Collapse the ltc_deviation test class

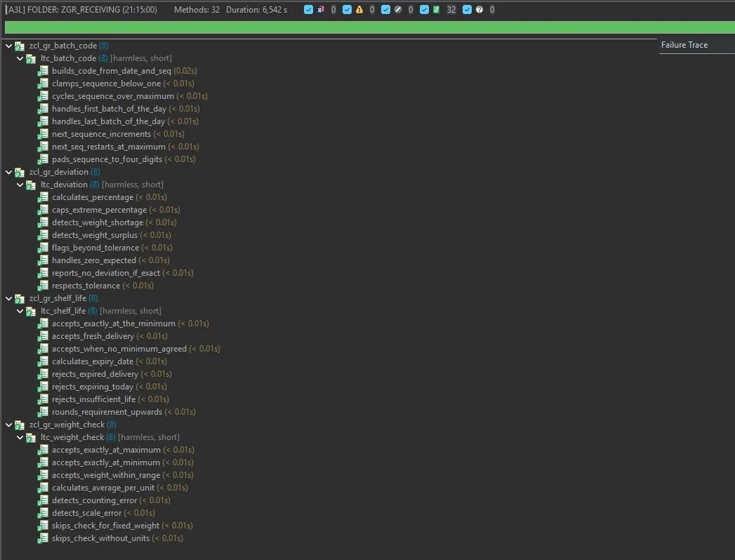pos(20,185)
